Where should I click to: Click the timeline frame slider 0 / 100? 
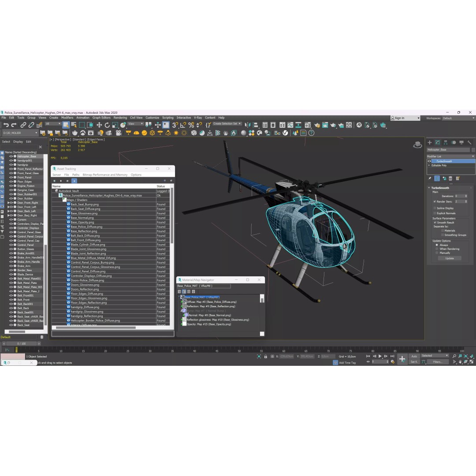point(21,344)
